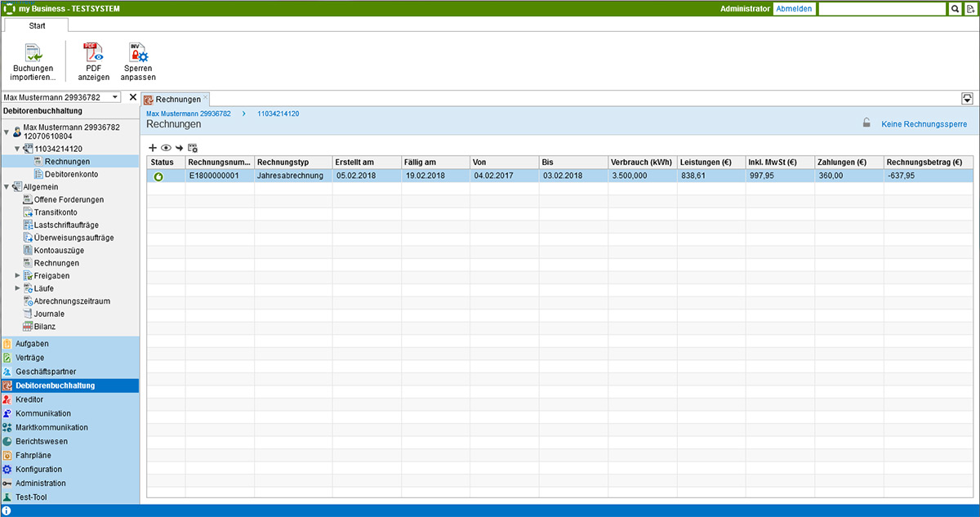
Task: Click the my Business app logo icon
Action: tap(8, 8)
